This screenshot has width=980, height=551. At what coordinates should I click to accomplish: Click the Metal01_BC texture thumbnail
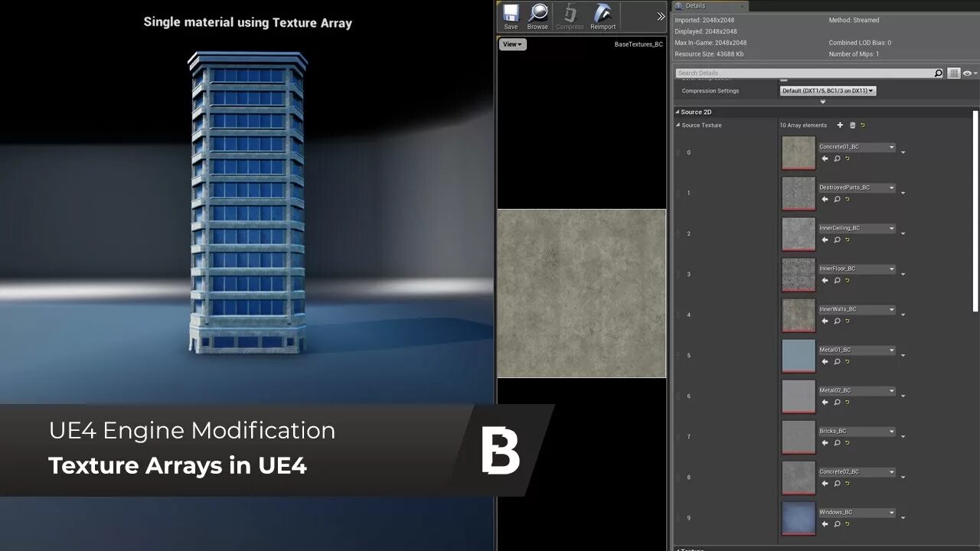coord(799,356)
